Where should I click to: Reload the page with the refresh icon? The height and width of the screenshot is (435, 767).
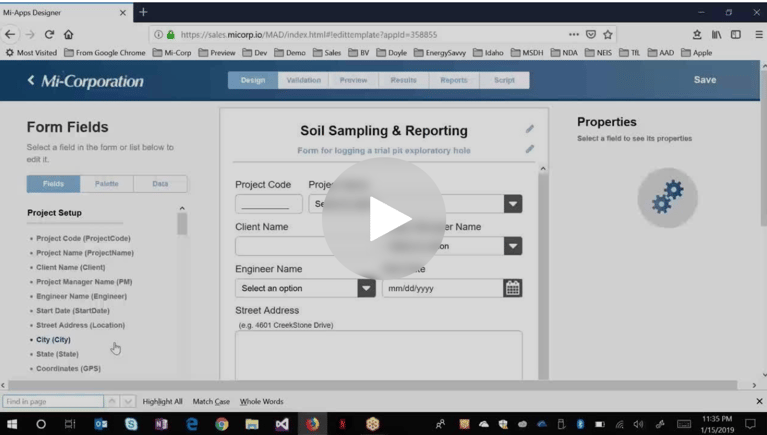pos(49,34)
